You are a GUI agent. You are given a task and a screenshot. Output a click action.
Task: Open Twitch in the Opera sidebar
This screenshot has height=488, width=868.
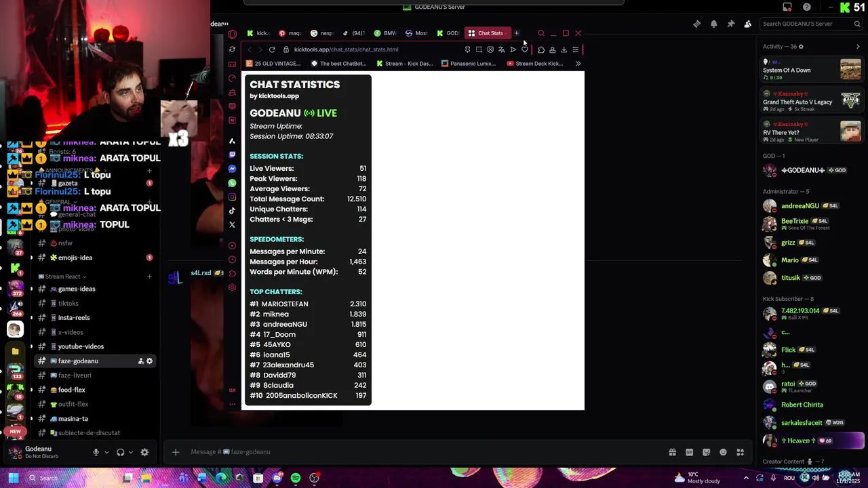tap(233, 155)
